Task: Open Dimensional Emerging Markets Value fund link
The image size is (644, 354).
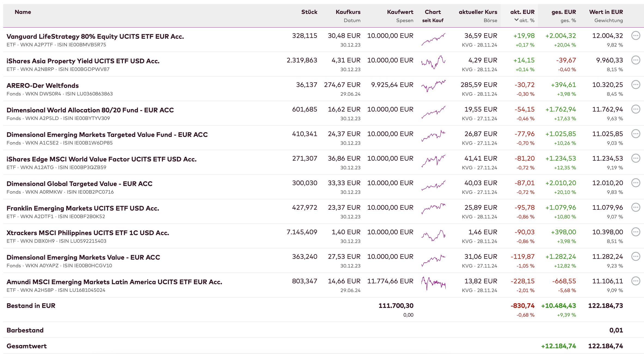Action: coord(83,257)
